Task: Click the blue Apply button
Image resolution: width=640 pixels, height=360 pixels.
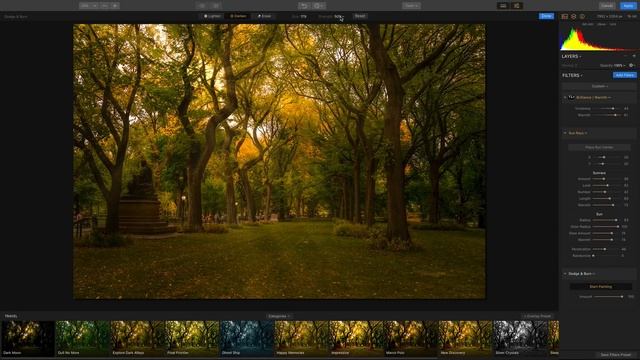Action: pyautogui.click(x=628, y=6)
